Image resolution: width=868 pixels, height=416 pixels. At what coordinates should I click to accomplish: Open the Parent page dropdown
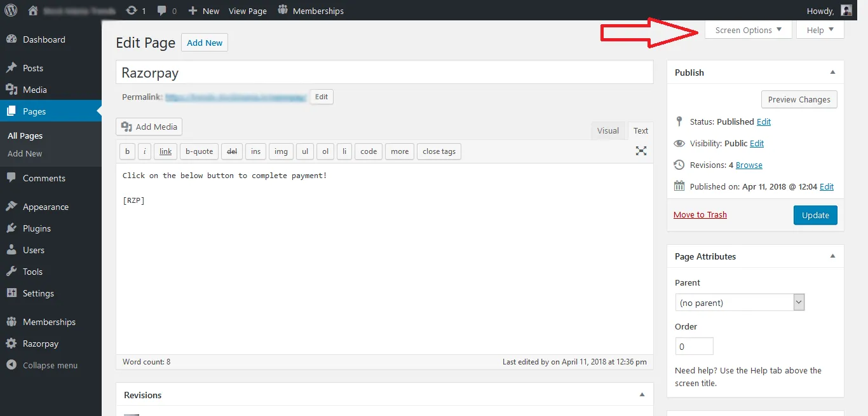pyautogui.click(x=740, y=303)
